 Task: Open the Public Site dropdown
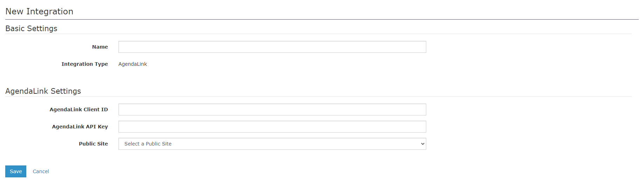pyautogui.click(x=272, y=144)
